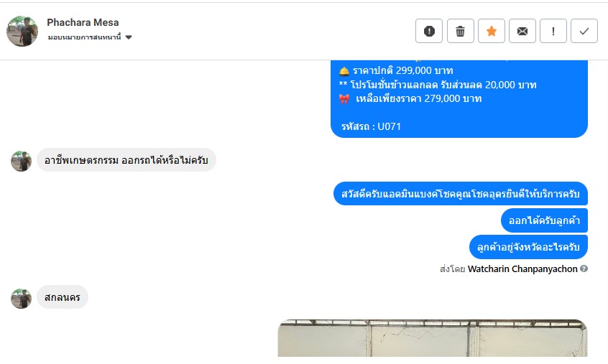Image resolution: width=608 pixels, height=364 pixels.
Task: Click the promotion message with code U071
Action: click(x=459, y=99)
